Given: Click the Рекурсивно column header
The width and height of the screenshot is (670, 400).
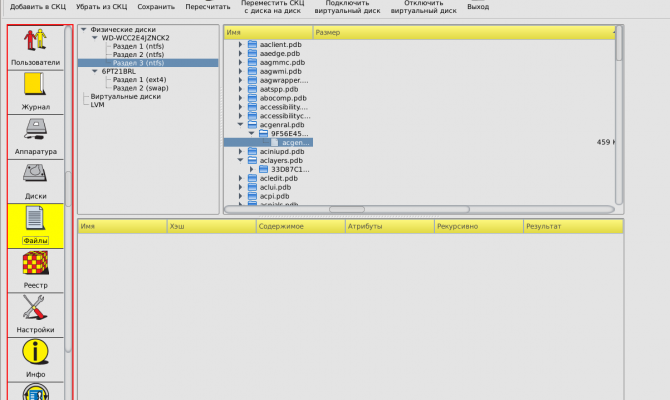Looking at the screenshot, I should [x=479, y=226].
